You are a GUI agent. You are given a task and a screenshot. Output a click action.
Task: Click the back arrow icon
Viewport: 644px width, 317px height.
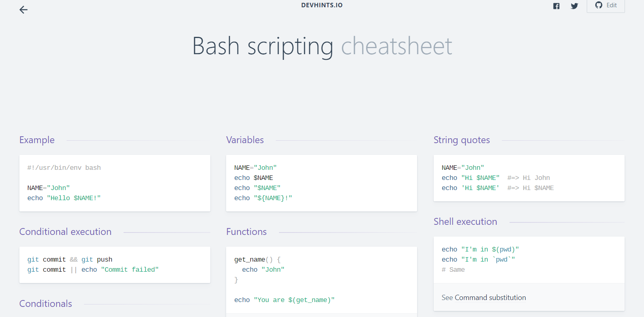coord(23,10)
